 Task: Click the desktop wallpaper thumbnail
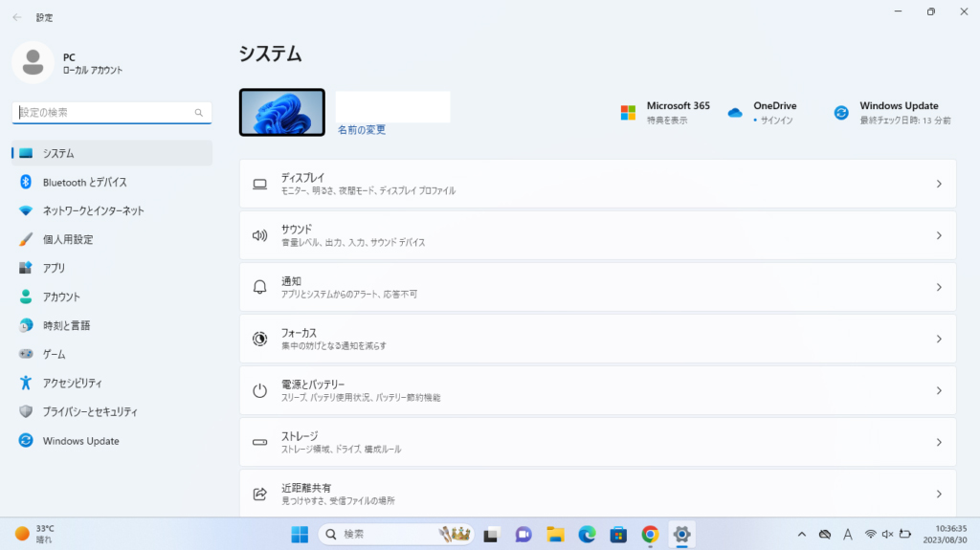282,112
